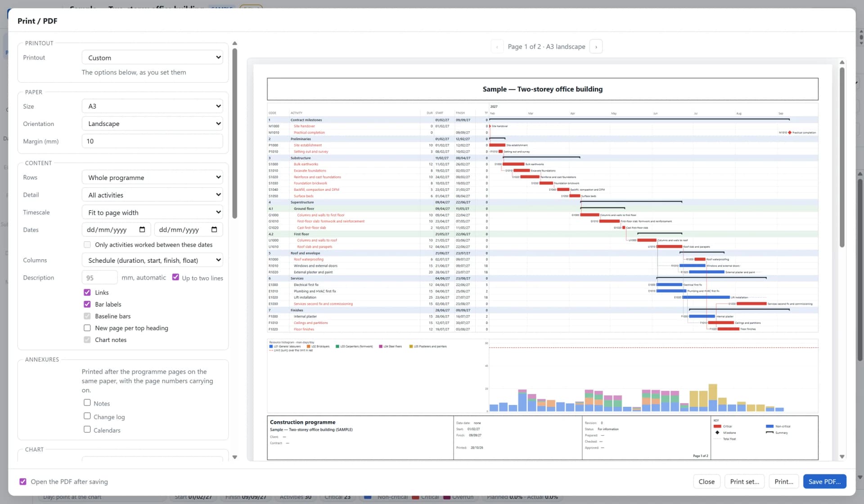The width and height of the screenshot is (864, 504).
Task: Go to next preview page arrow
Action: click(x=596, y=46)
